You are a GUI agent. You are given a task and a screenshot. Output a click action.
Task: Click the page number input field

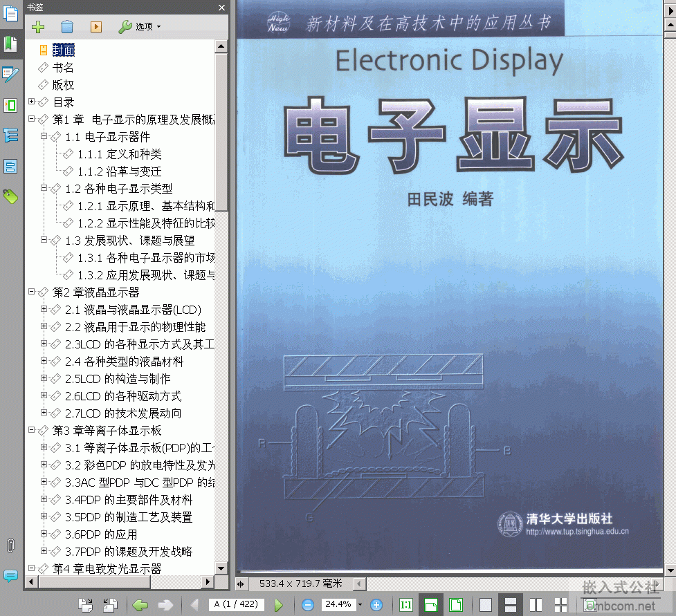point(236,605)
